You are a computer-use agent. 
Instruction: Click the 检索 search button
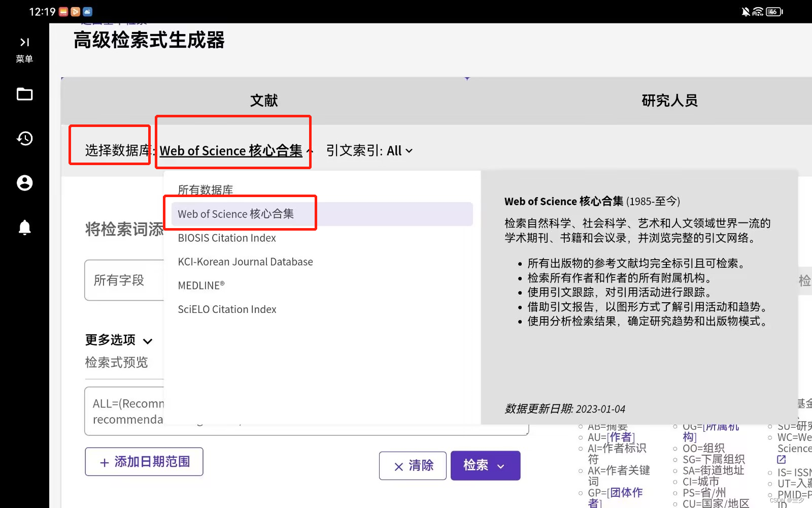(476, 465)
